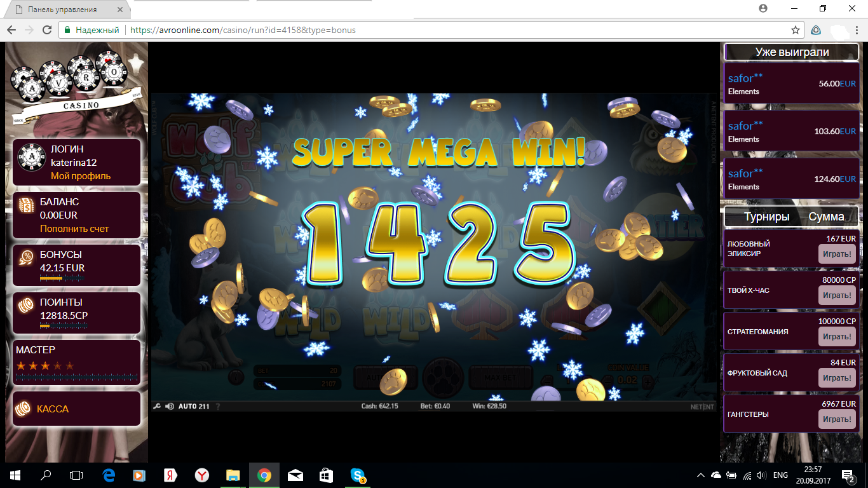Open File Explorer on taskbar
Screen dimensions: 868x488
[x=233, y=475]
